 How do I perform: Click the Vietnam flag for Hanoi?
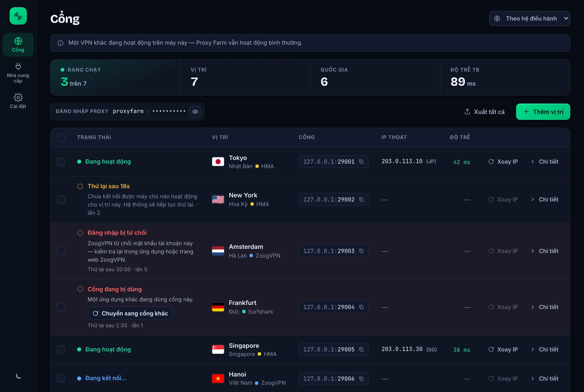pyautogui.click(x=218, y=379)
